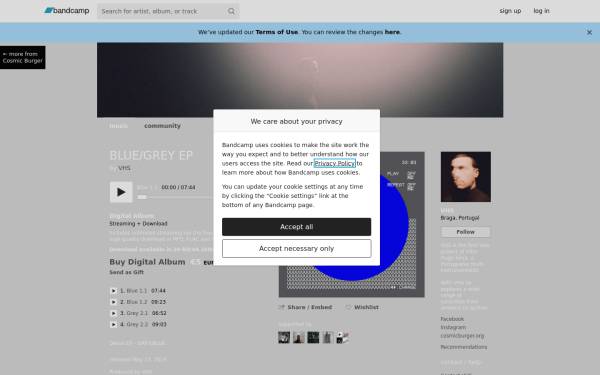Open the Terms of Use link

[x=277, y=32]
